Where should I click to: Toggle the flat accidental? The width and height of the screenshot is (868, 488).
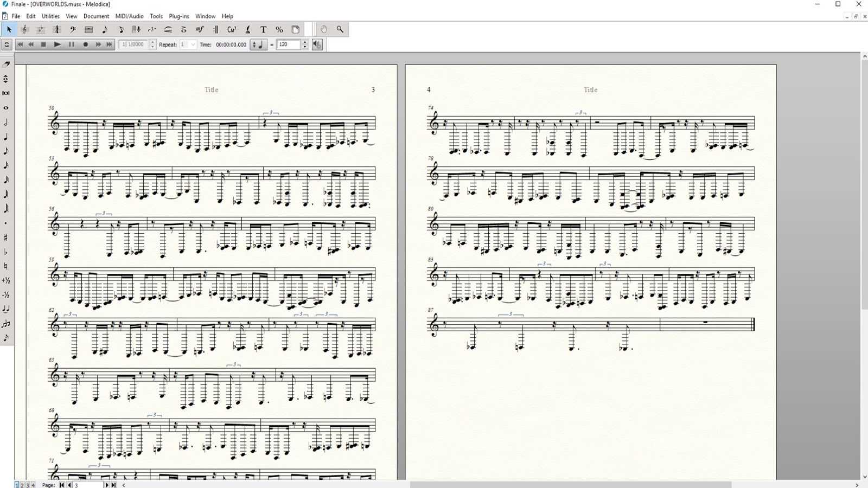[x=7, y=252]
